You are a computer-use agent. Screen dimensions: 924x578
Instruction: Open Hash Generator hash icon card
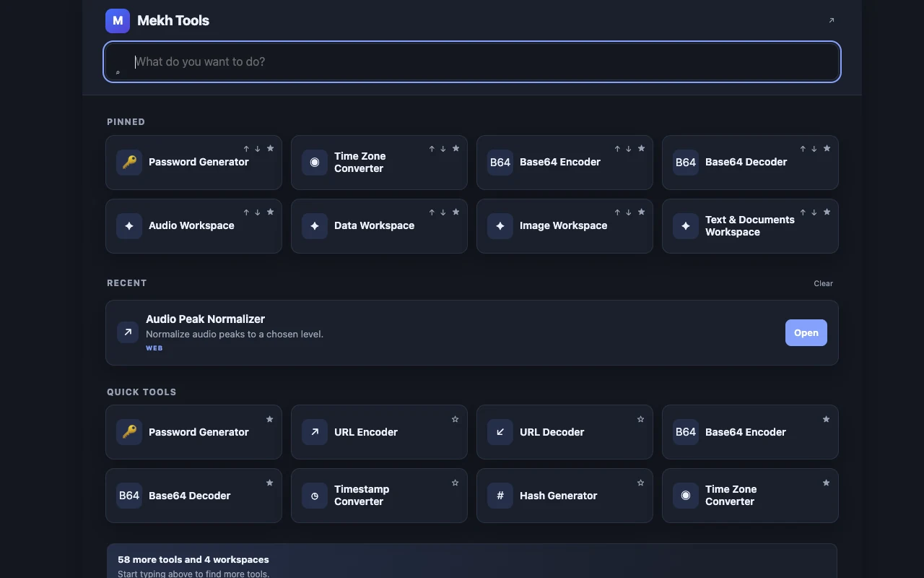(565, 496)
